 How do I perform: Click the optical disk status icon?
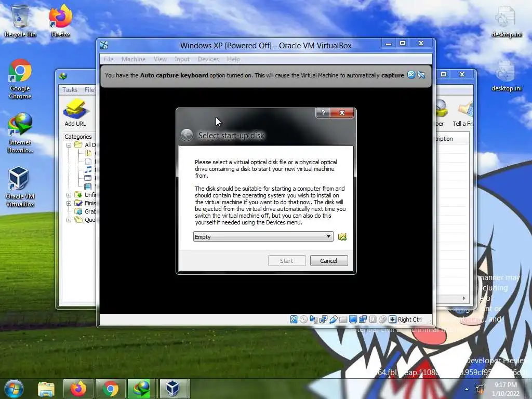point(303,320)
